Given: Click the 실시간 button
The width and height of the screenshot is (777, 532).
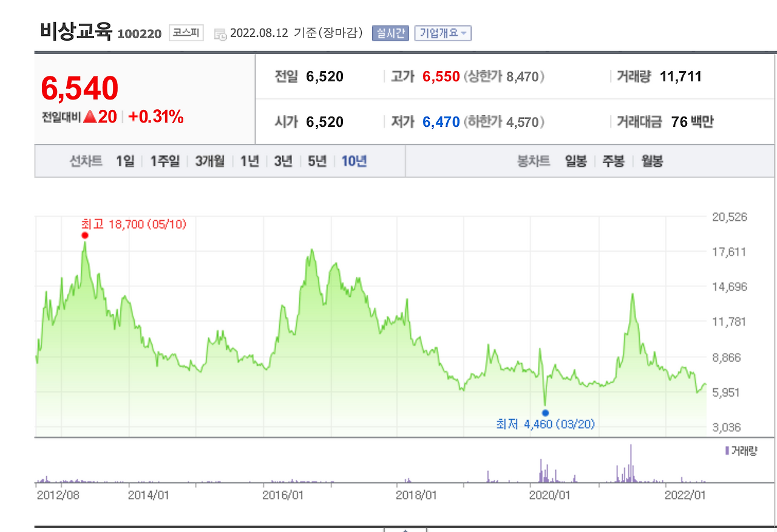Looking at the screenshot, I should [391, 33].
